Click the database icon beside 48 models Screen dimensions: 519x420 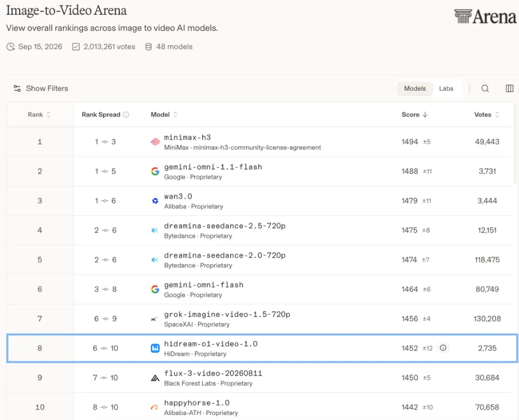tap(149, 47)
